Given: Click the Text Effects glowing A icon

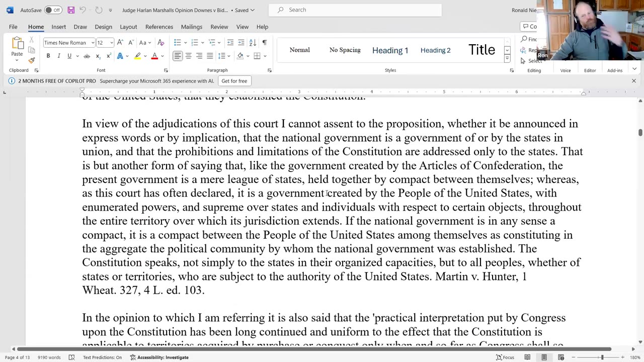Looking at the screenshot, I should pos(120,56).
